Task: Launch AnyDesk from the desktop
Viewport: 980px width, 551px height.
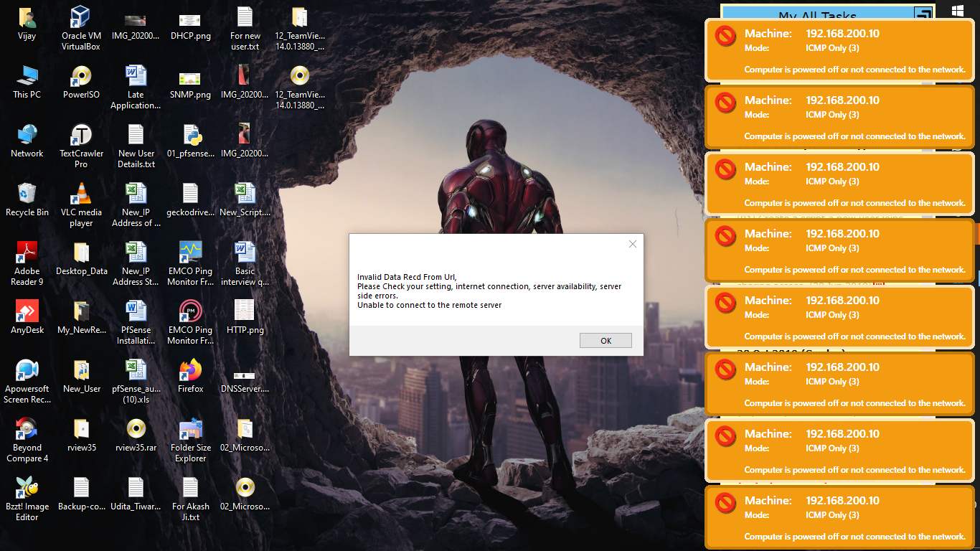Action: 27,317
